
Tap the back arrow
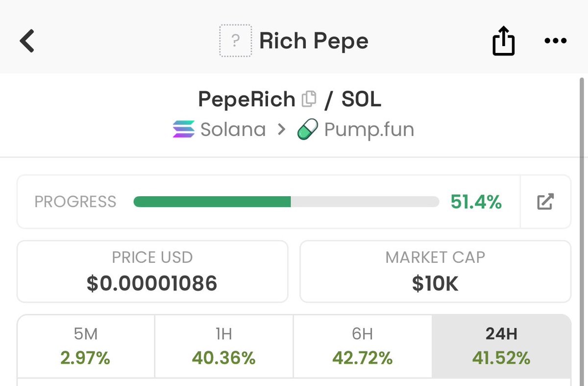click(27, 41)
